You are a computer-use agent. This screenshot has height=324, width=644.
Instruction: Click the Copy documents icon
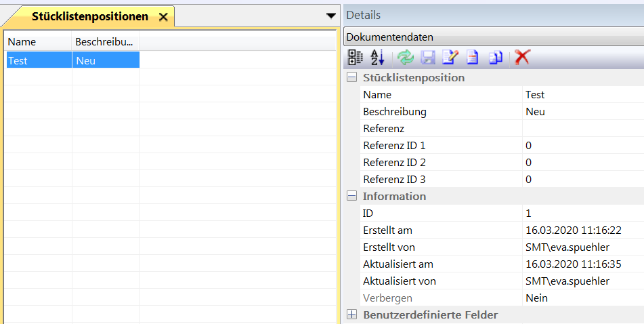click(496, 58)
